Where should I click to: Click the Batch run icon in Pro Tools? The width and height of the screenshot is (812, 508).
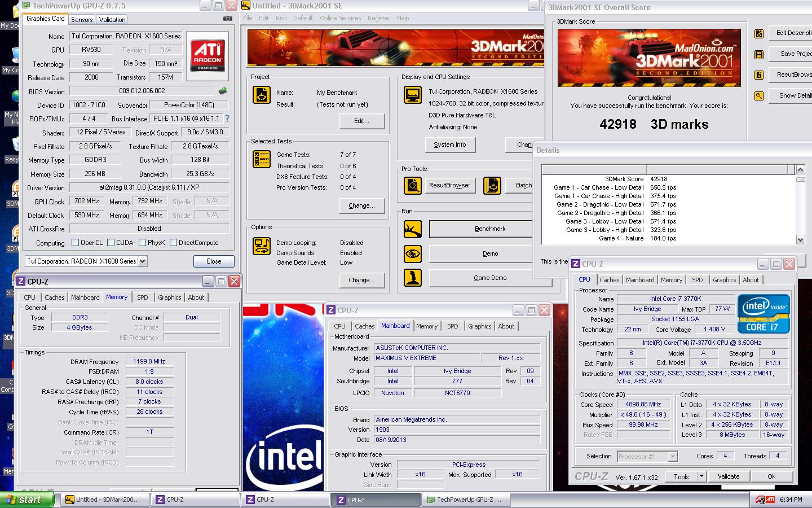pyautogui.click(x=492, y=185)
